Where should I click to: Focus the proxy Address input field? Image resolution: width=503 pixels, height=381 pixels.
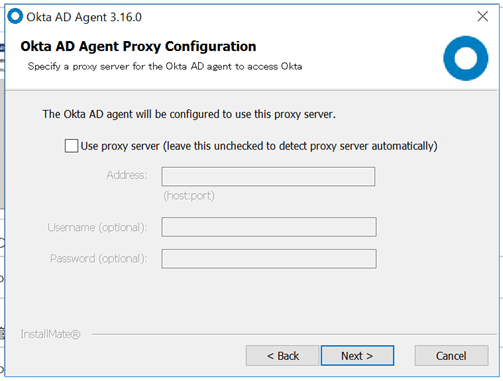[268, 177]
